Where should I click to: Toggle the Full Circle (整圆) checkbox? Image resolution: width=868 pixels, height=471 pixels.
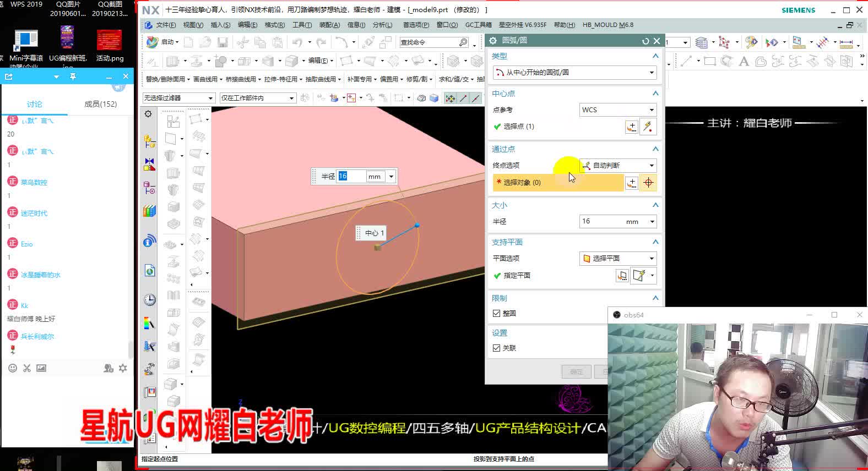pos(496,313)
